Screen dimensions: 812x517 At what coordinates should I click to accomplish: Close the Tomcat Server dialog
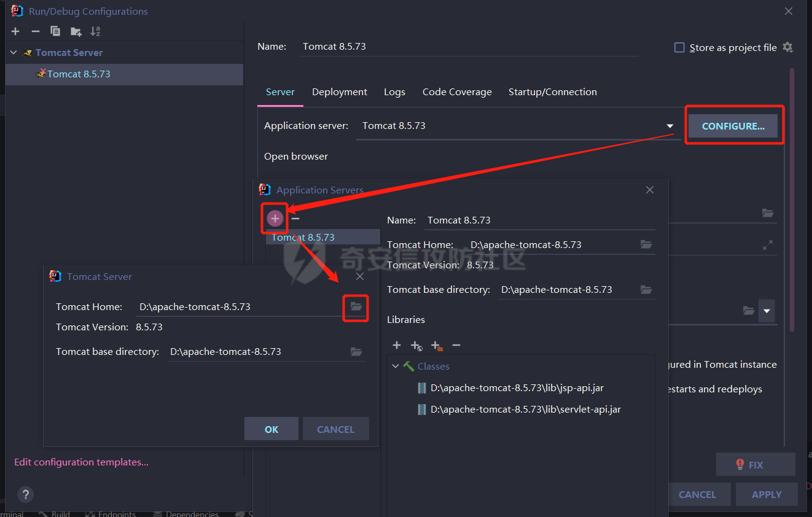point(360,276)
